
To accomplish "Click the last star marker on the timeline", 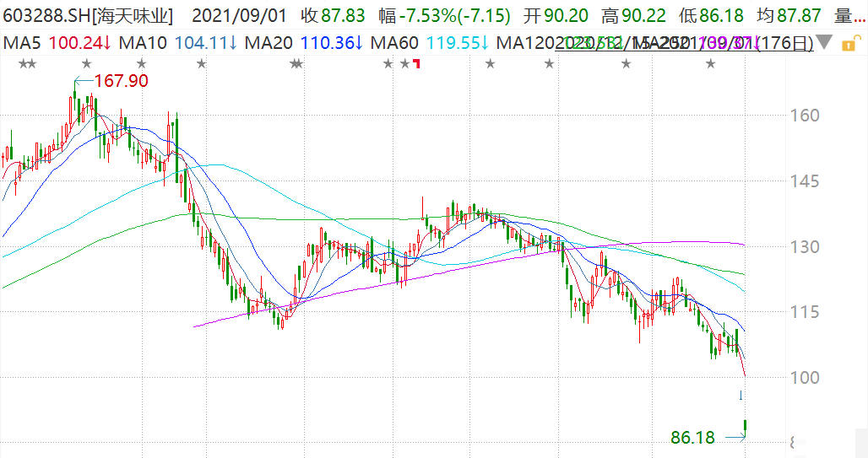I will click(711, 64).
